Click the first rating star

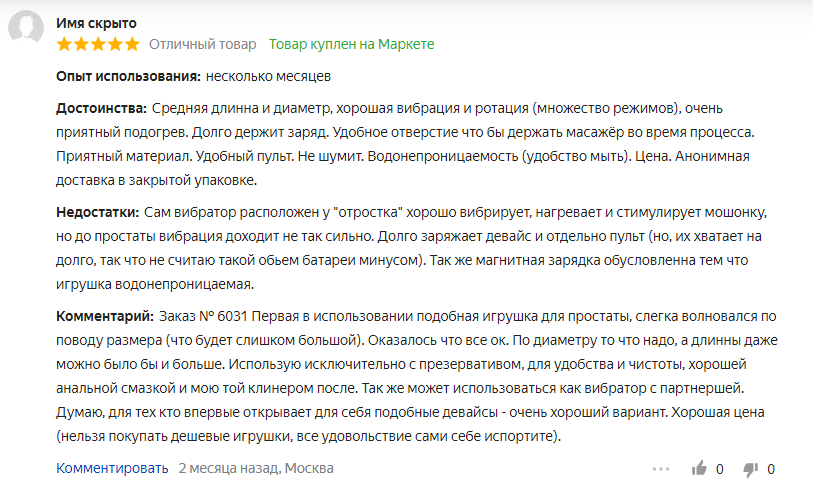pos(65,45)
